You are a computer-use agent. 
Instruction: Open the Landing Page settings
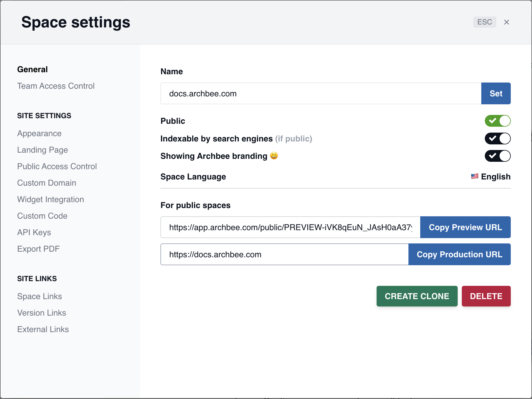[x=42, y=150]
